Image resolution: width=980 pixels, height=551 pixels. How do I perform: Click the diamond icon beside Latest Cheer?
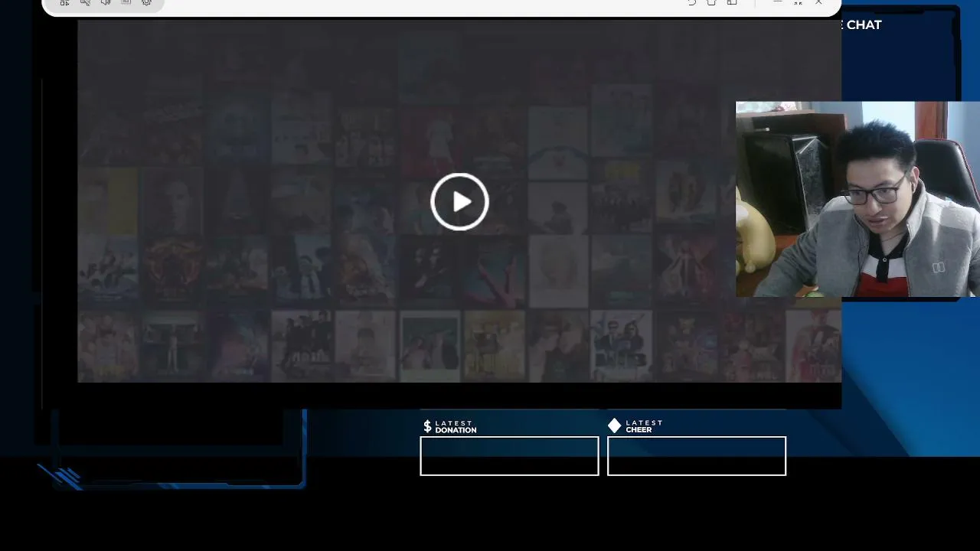(614, 425)
